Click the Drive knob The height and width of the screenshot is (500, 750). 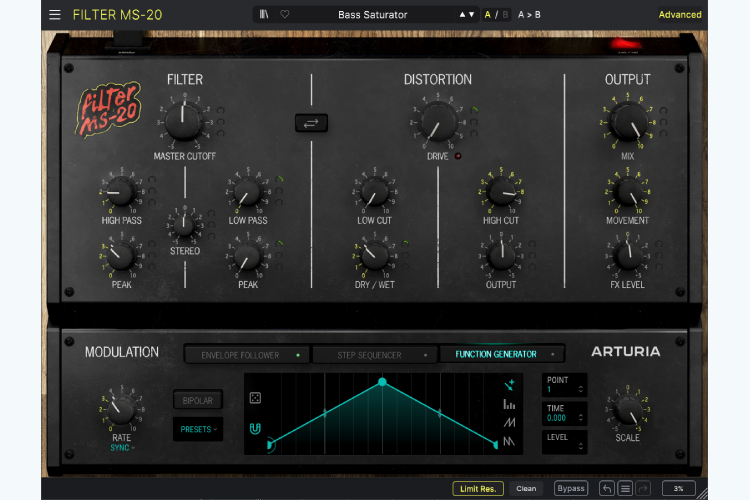[438, 122]
